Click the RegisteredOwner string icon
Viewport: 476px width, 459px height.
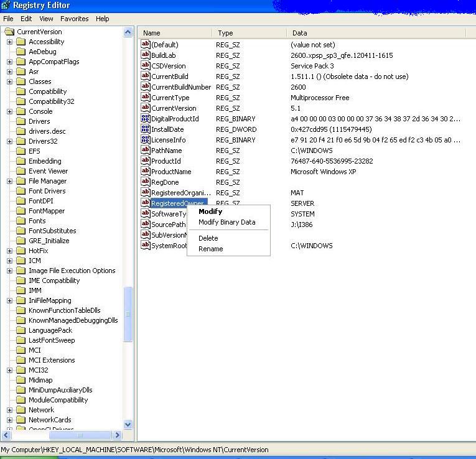pos(146,203)
